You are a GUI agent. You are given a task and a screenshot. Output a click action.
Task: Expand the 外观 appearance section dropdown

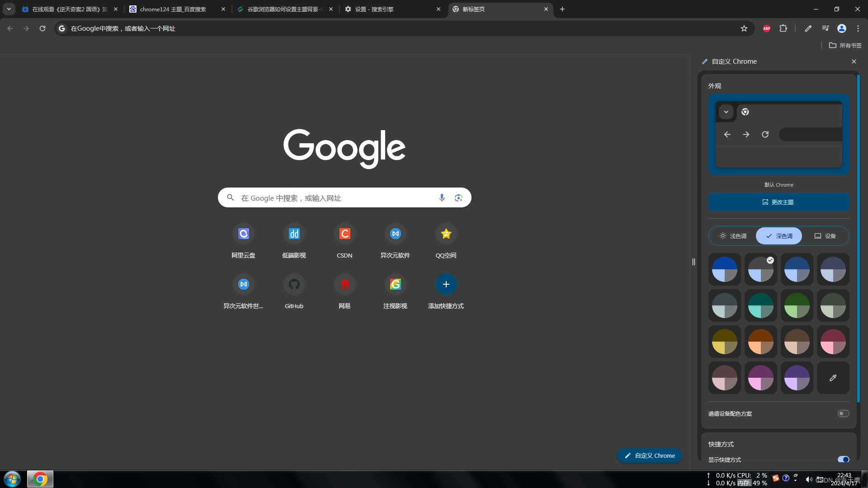click(x=726, y=112)
